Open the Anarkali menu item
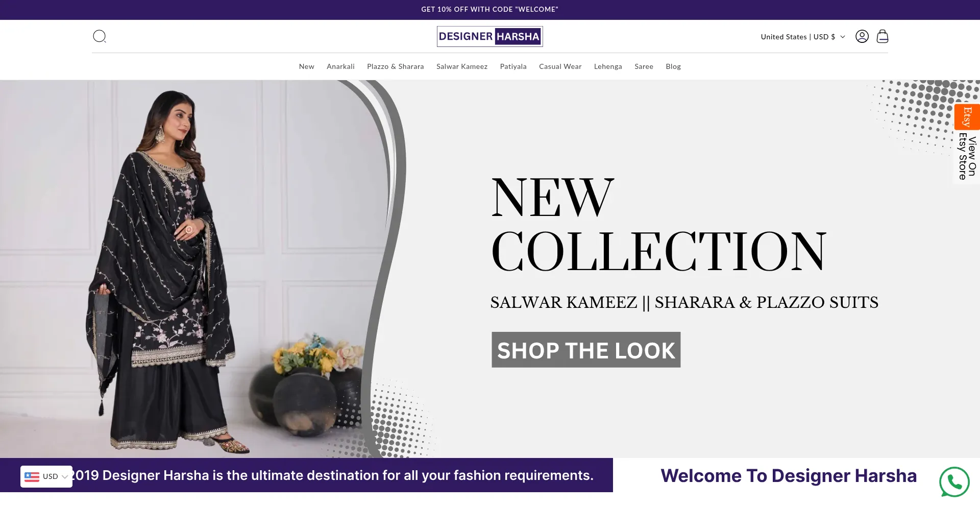This screenshot has width=980, height=507. (340, 66)
